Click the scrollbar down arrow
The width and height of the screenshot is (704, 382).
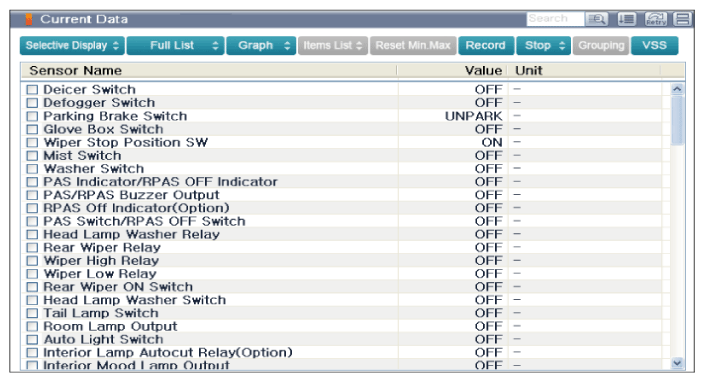tap(677, 363)
